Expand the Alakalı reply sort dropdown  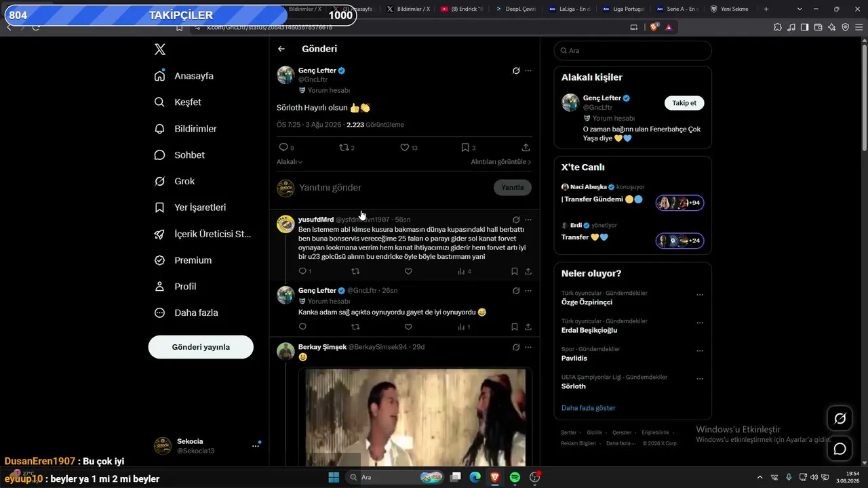[290, 162]
